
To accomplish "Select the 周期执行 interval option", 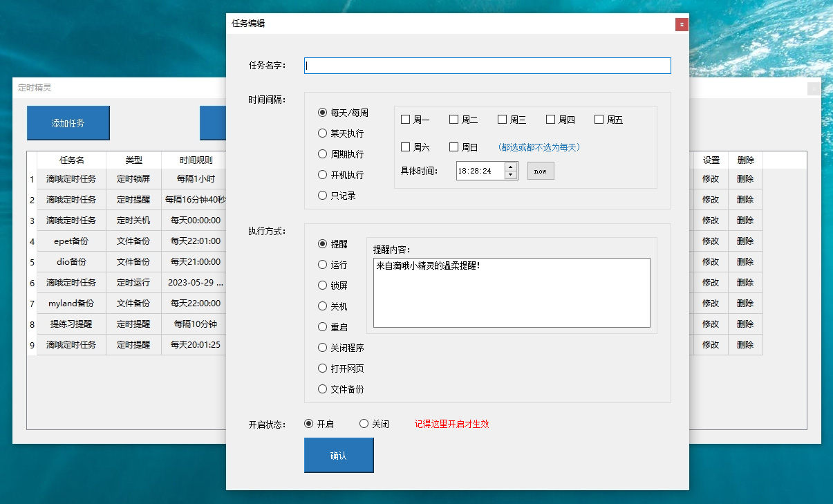I will 341,154.
